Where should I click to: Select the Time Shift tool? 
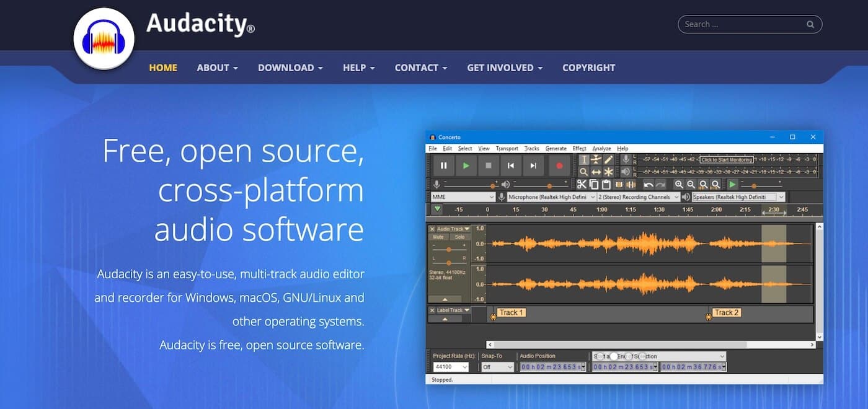(596, 171)
